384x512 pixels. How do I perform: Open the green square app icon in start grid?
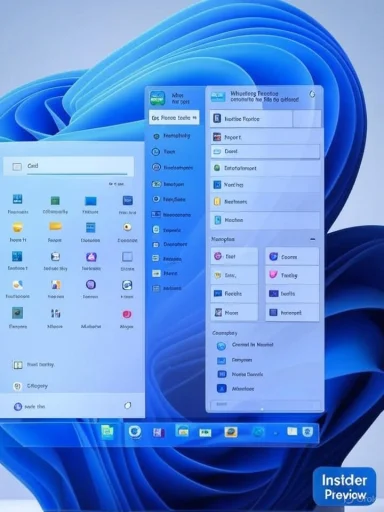click(x=55, y=200)
